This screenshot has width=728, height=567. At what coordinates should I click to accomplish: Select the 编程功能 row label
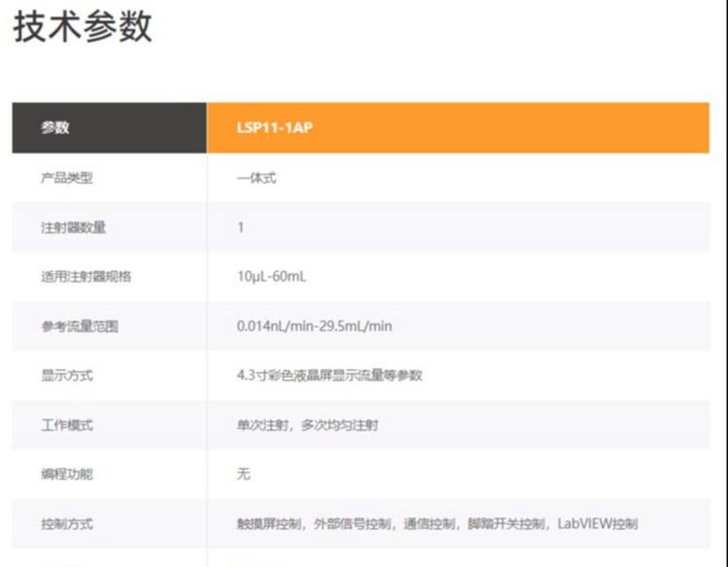coord(67,474)
